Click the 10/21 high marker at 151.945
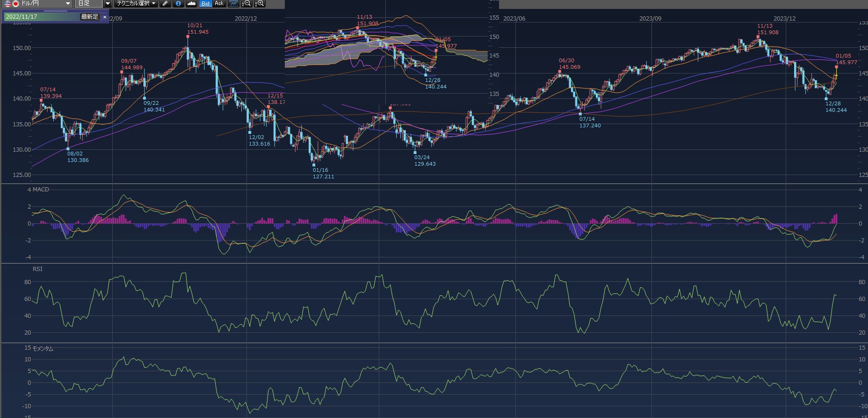 coord(188,36)
